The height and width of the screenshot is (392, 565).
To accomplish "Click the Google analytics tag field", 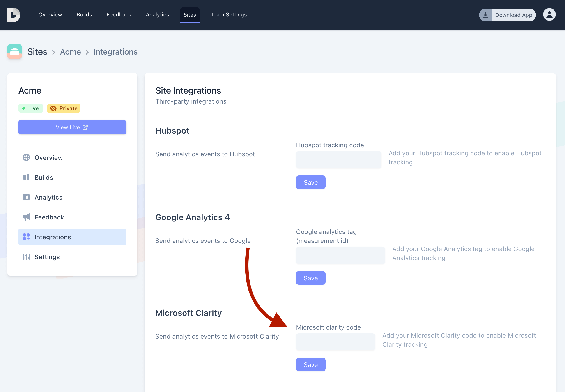I will pyautogui.click(x=340, y=255).
